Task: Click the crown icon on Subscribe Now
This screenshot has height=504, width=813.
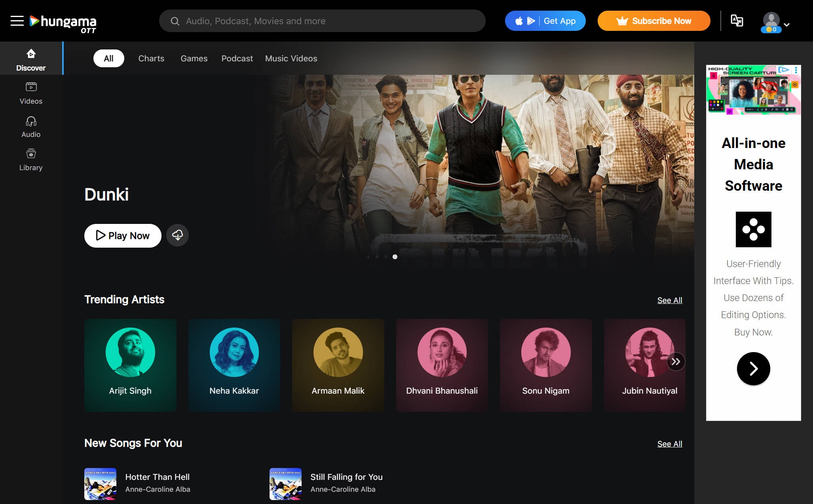Action: click(622, 21)
